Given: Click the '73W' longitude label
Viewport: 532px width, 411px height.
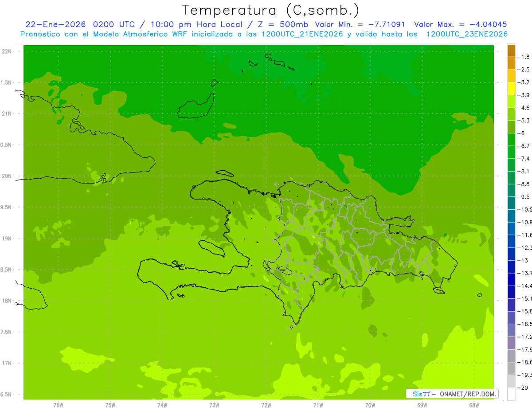Looking at the screenshot, I should coord(214,405).
